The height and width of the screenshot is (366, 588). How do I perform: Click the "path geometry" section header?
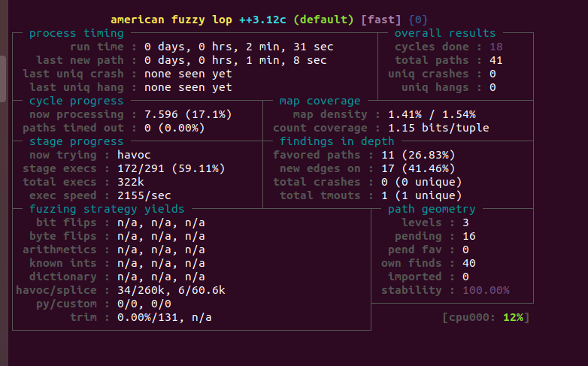click(432, 209)
